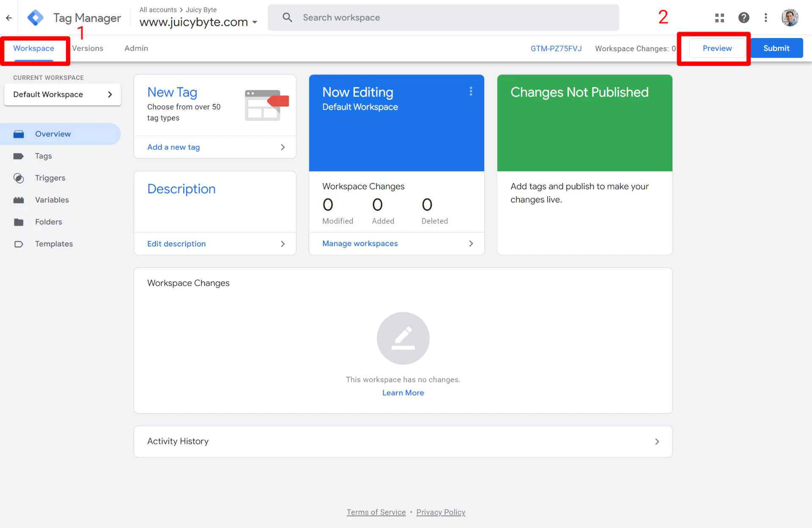Click the search magnifier icon
Viewport: 812px width, 528px height.
(287, 17)
